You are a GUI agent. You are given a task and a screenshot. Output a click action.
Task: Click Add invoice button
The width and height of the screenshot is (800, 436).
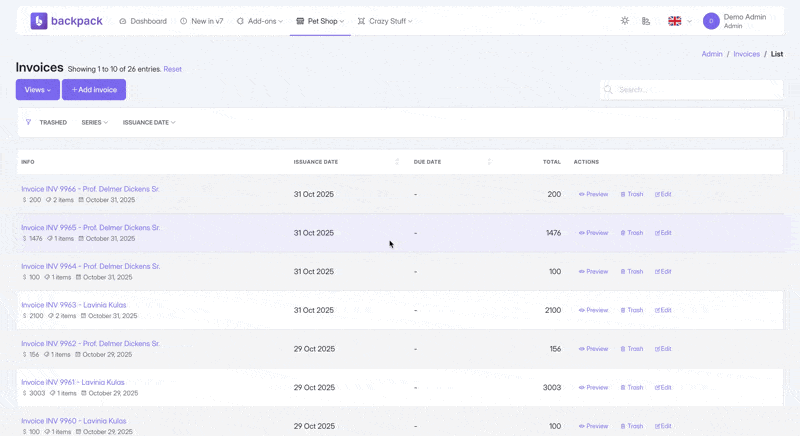click(x=94, y=90)
